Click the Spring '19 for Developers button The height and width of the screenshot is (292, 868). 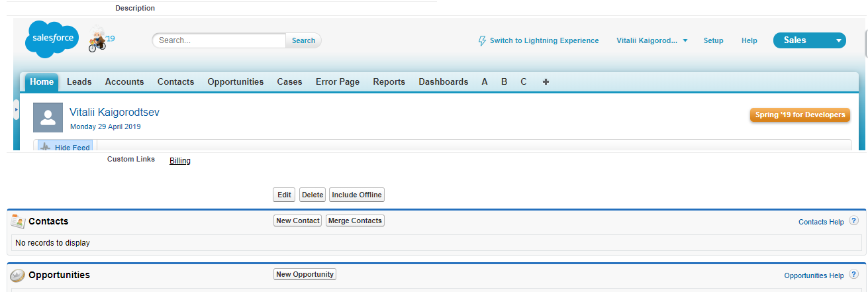tap(800, 115)
